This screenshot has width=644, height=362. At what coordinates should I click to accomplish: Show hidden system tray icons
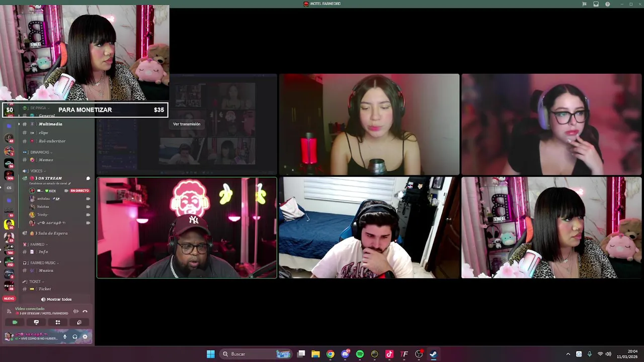568,354
